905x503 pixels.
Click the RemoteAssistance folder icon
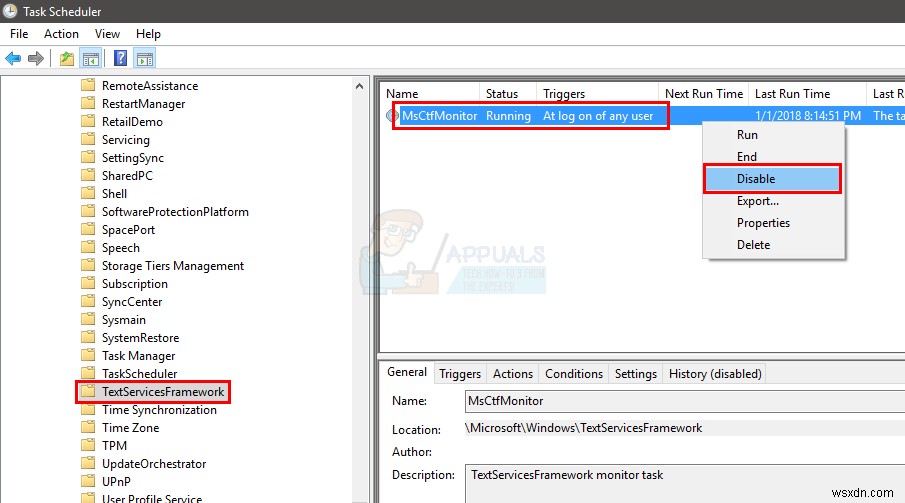[x=88, y=85]
